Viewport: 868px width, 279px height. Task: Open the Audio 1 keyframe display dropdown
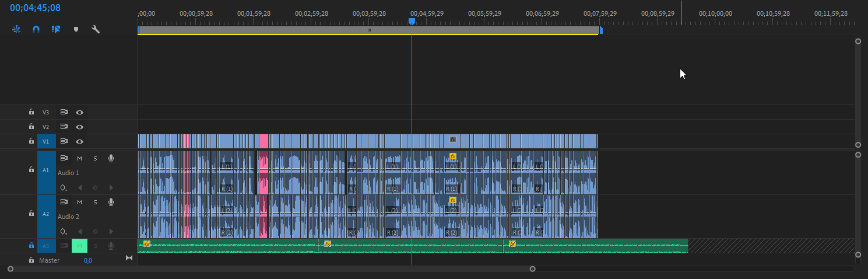tap(64, 188)
